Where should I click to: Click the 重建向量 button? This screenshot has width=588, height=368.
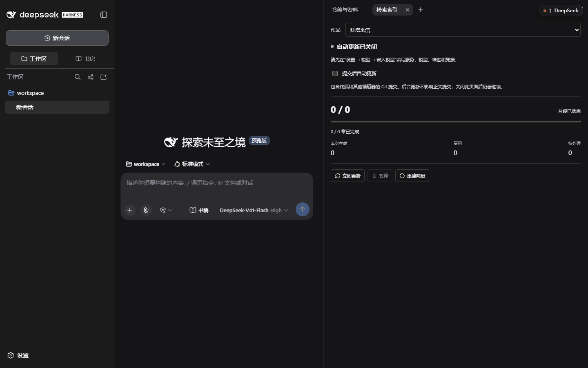tap(412, 176)
